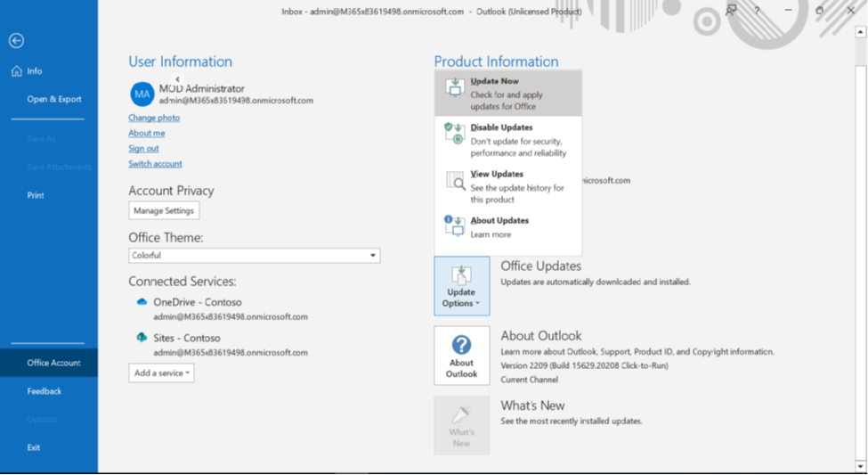Click the MOD Administrator name

click(201, 89)
